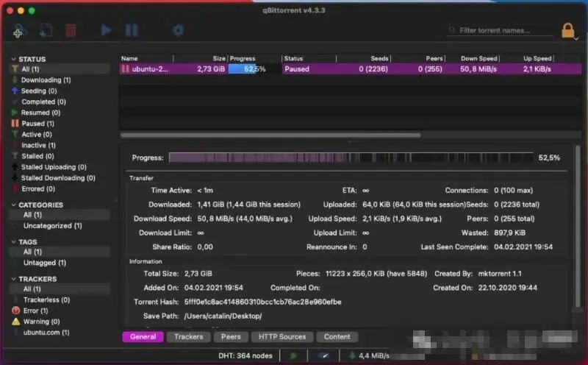Select the Resumed (0) filter
Screen dimensions: 588x365
(60, 113)
